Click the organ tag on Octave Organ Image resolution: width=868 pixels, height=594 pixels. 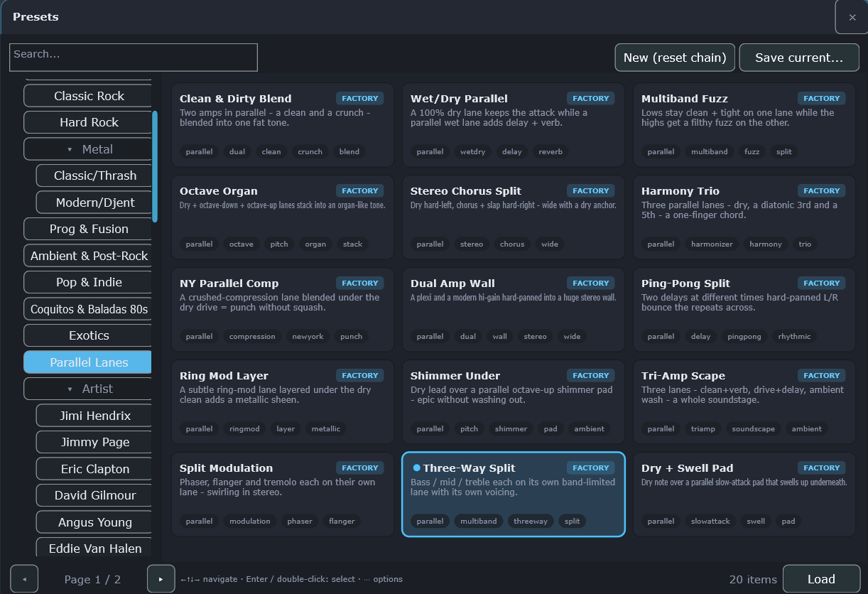pyautogui.click(x=315, y=244)
